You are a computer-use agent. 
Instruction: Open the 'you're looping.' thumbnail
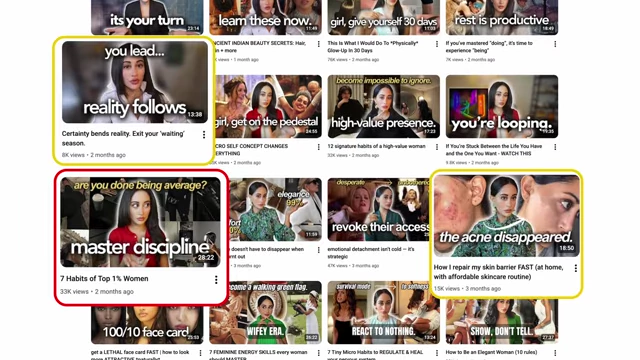(x=502, y=106)
